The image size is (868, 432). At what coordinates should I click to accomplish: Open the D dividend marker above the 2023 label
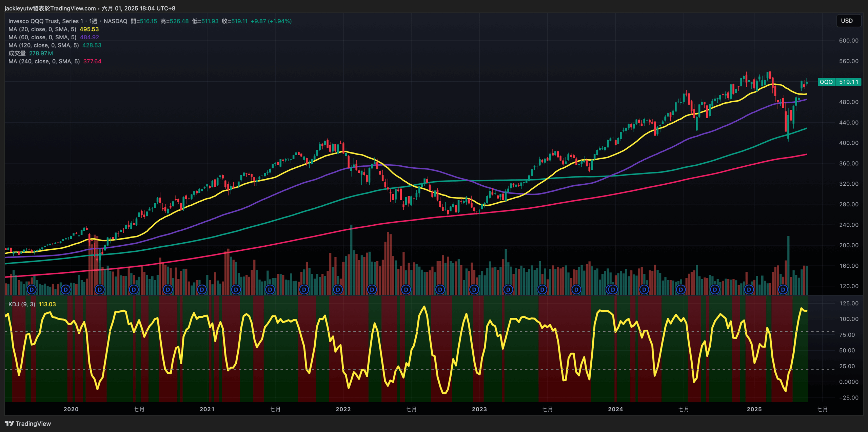pos(474,290)
